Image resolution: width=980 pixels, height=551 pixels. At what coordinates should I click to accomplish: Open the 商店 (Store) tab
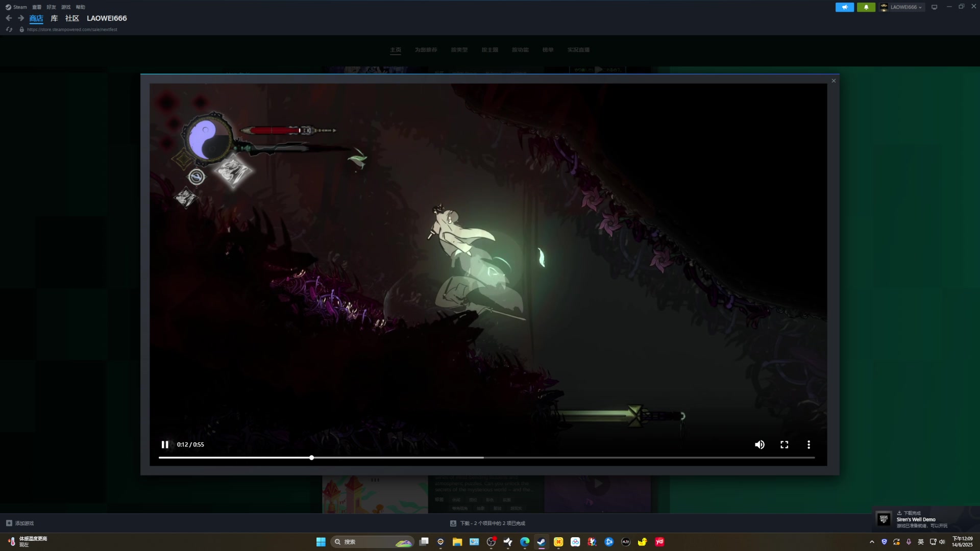point(36,18)
